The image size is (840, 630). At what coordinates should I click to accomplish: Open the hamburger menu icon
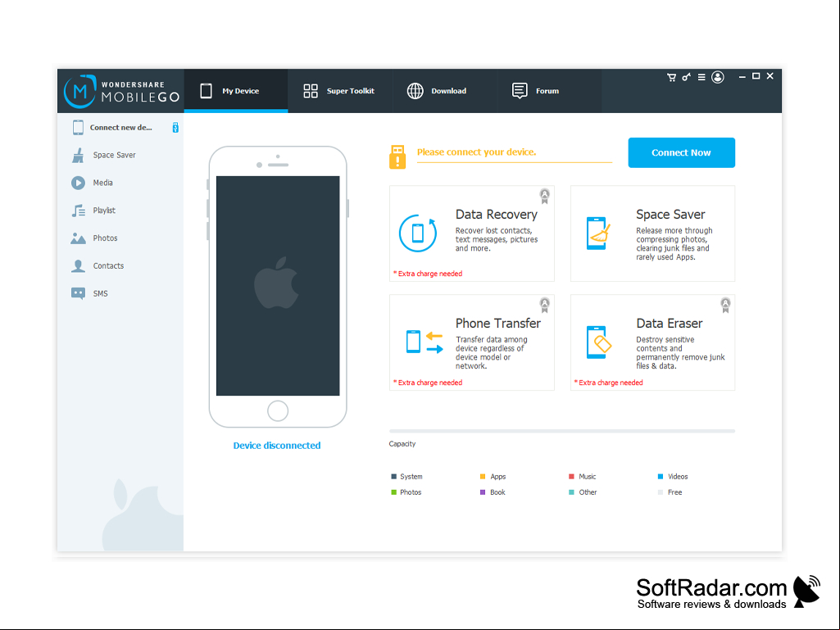(702, 77)
